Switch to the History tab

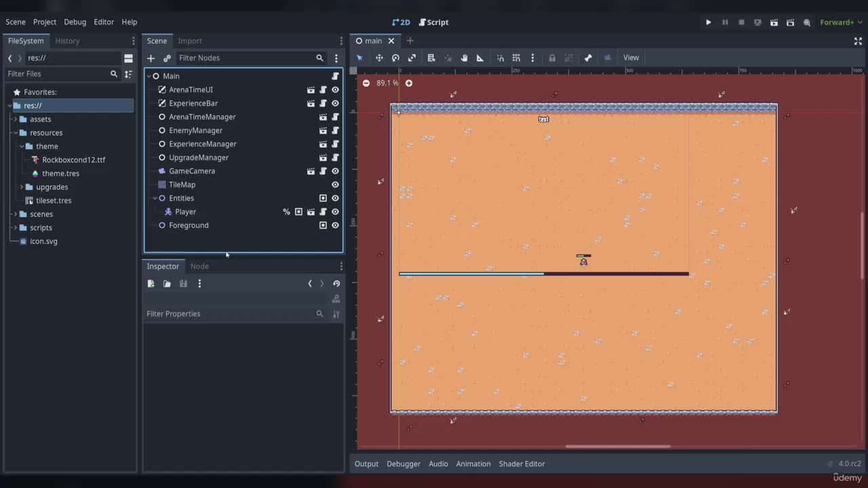coord(67,41)
